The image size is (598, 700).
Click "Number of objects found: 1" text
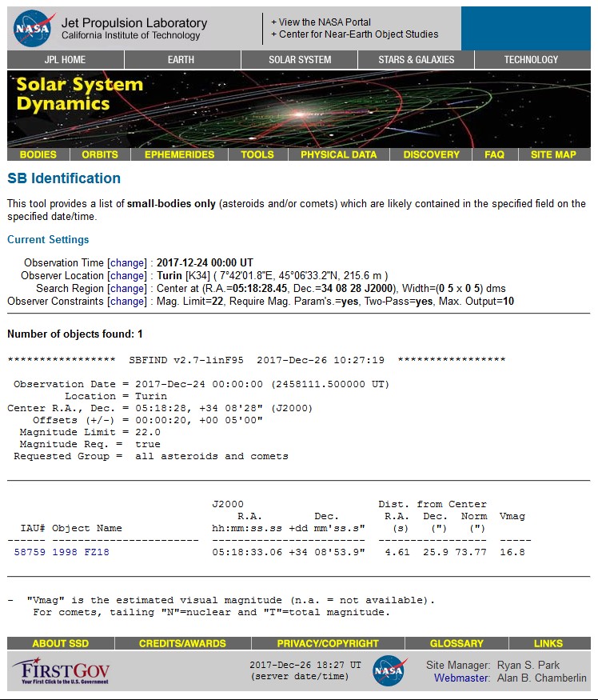(x=75, y=334)
